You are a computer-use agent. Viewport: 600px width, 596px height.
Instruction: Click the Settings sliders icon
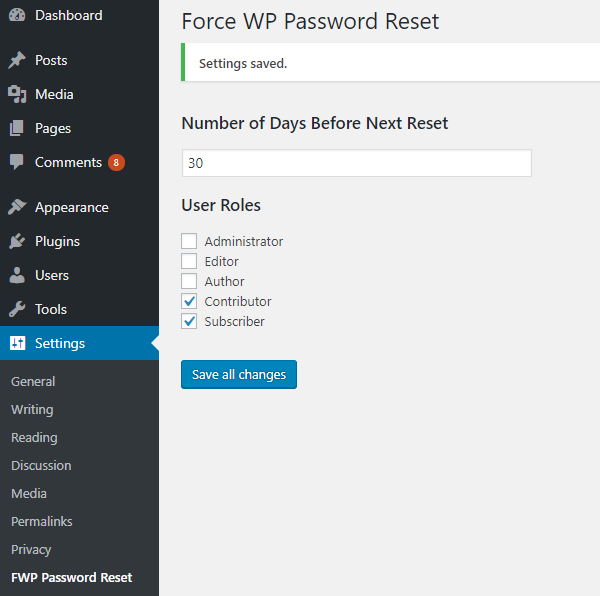(x=17, y=343)
